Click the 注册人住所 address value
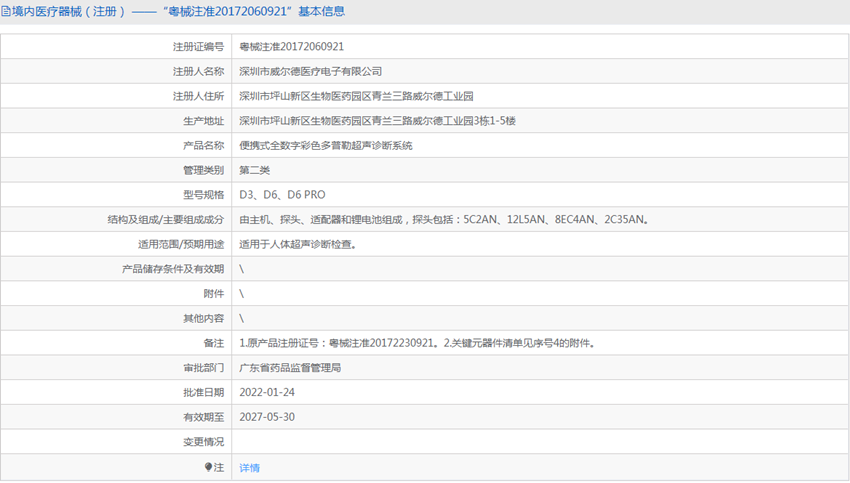 click(356, 96)
